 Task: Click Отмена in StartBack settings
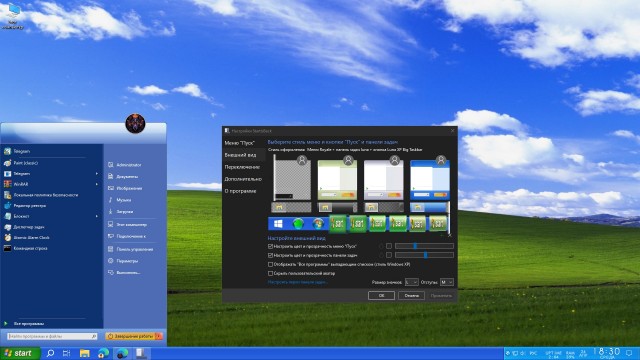[x=411, y=296]
